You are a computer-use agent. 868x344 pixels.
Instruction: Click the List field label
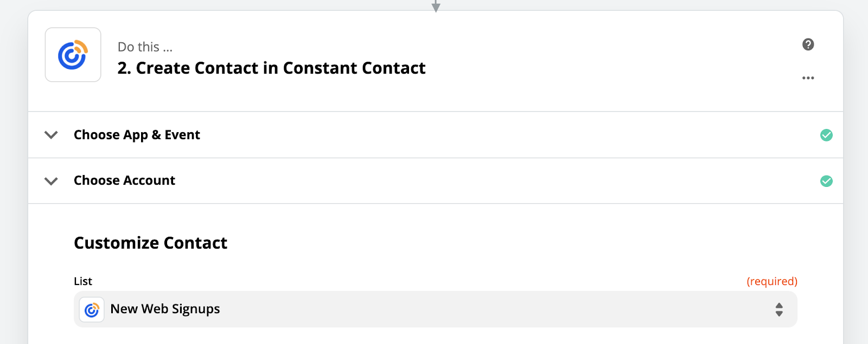[x=83, y=281]
